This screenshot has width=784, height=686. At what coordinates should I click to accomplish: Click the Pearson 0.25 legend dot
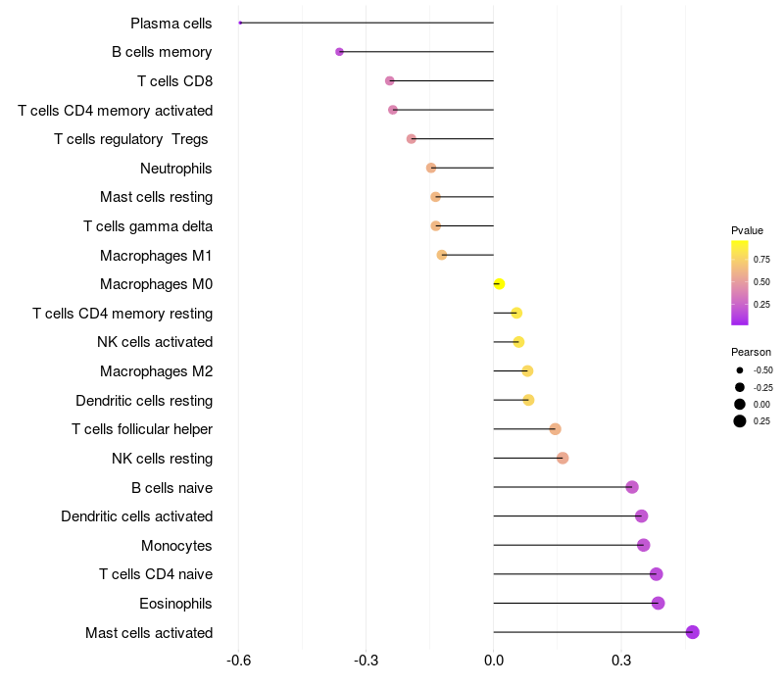click(x=740, y=421)
